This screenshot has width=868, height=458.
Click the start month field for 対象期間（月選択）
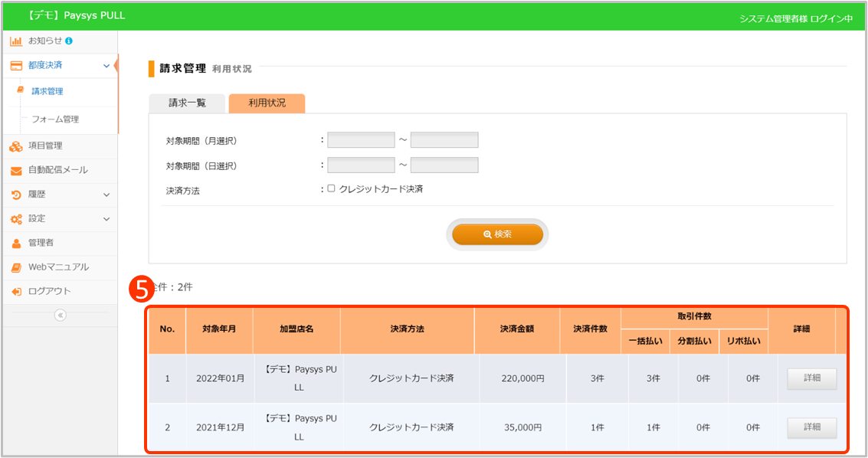tap(361, 140)
